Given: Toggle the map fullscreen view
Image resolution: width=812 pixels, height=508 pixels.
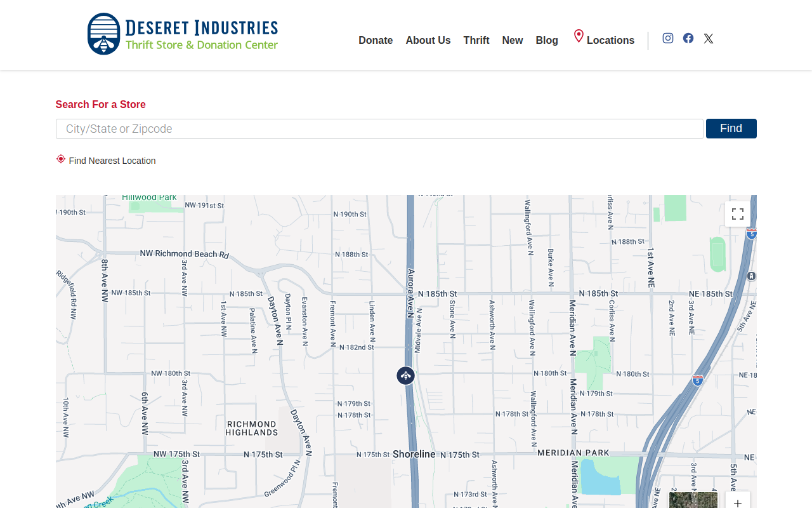Looking at the screenshot, I should (x=738, y=214).
